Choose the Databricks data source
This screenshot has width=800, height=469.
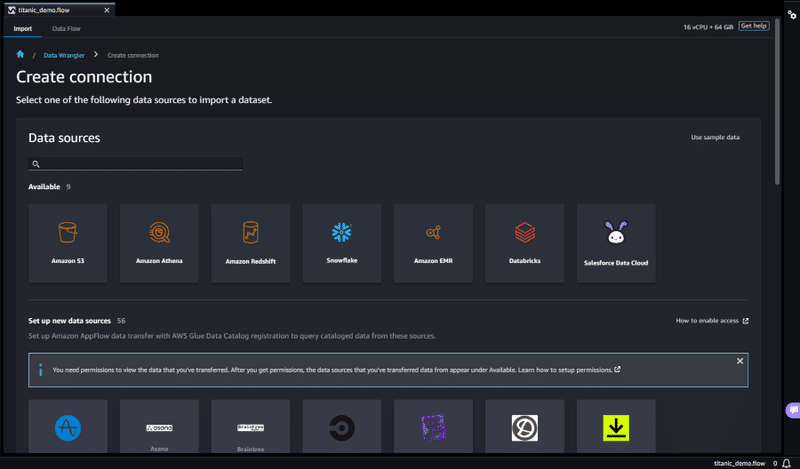tap(524, 243)
